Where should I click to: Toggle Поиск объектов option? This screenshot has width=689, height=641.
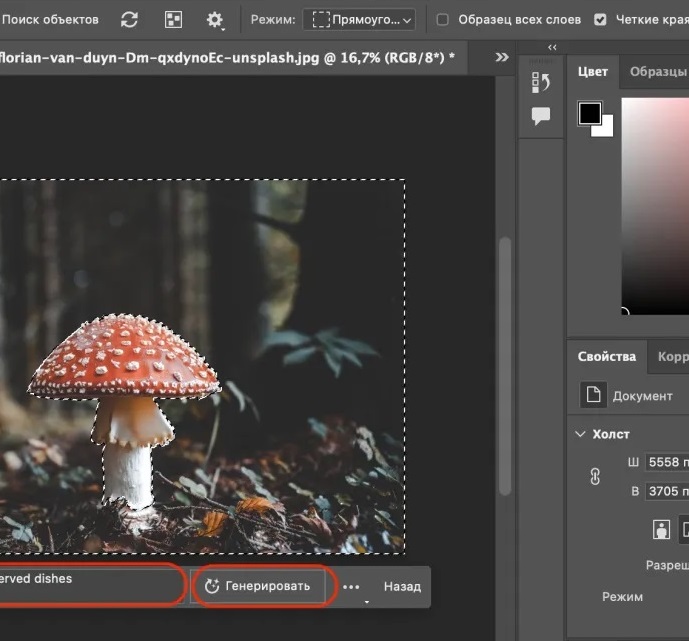[50, 20]
